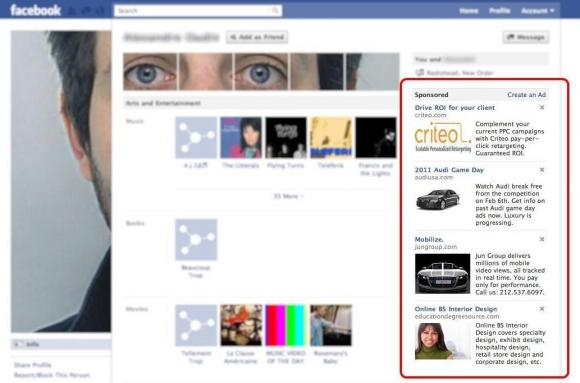This screenshot has height=383, width=580.
Task: Open La Classe Américaine movie thumbnail
Action: click(241, 325)
